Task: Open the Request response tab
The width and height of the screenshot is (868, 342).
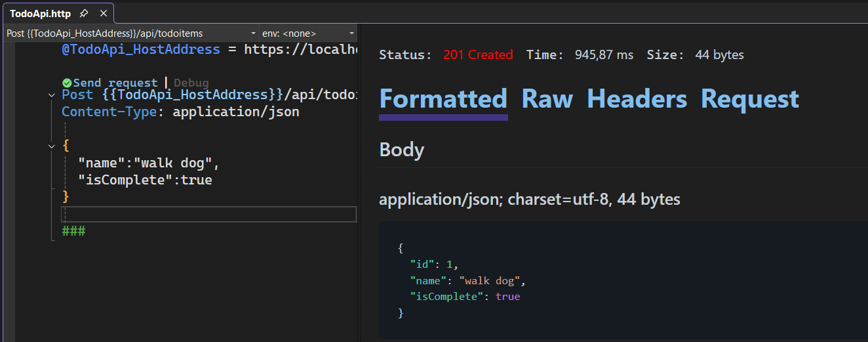Action: 749,99
